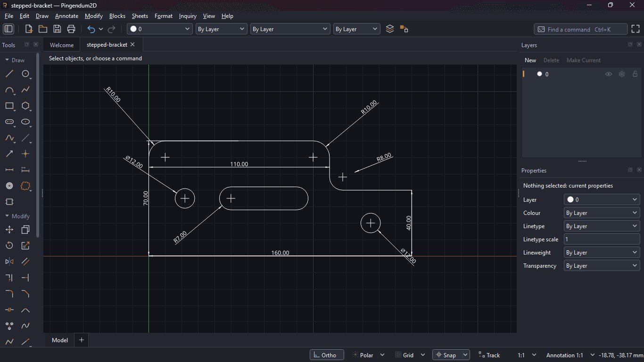Select the Polygon tool

[25, 106]
